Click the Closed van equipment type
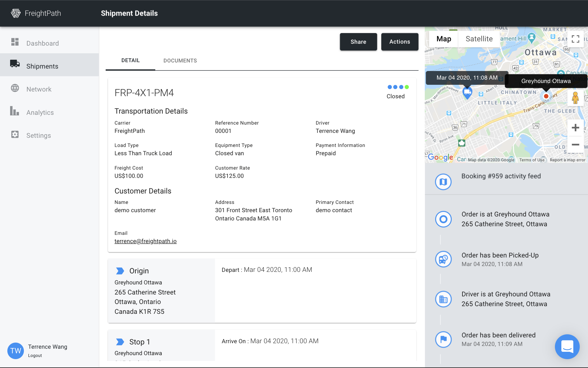This screenshot has height=368, width=588. 229,153
